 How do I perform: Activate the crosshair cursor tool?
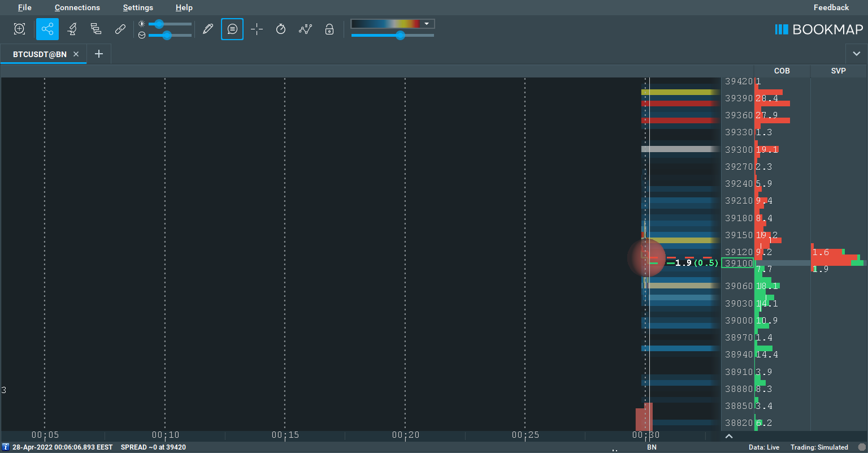click(257, 29)
